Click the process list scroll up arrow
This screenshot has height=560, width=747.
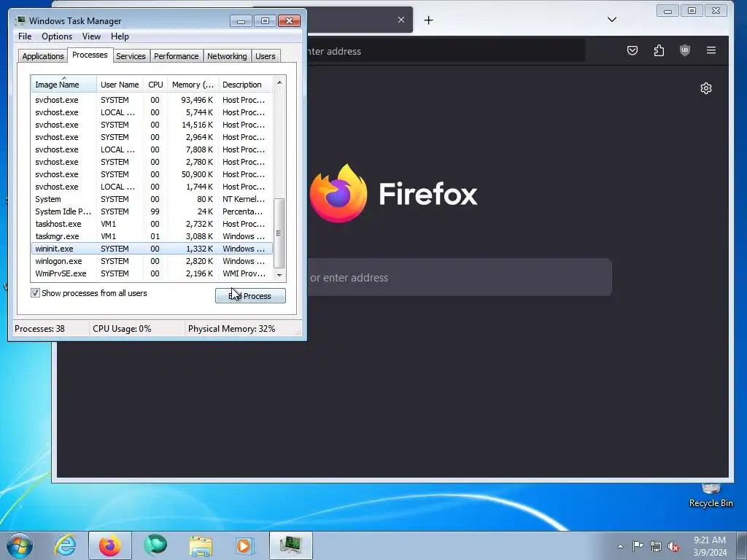click(279, 82)
